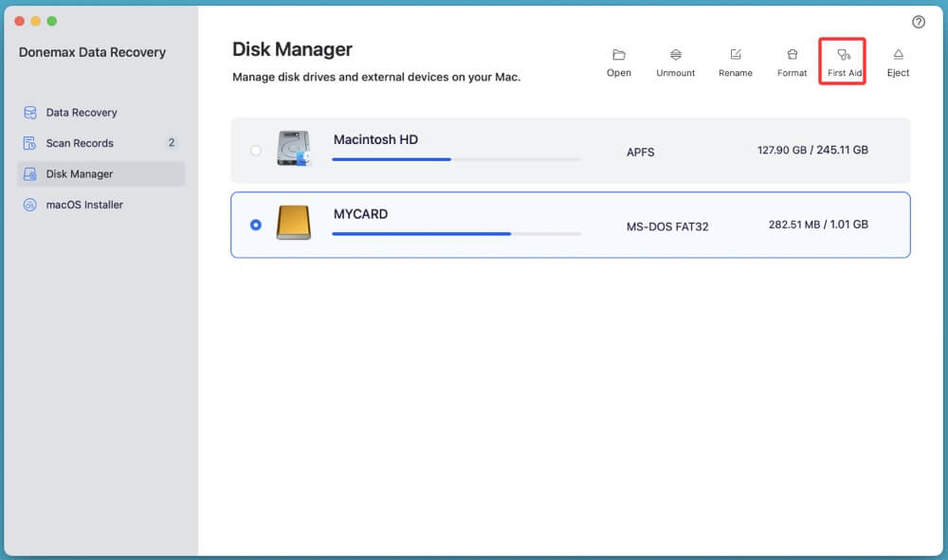Image resolution: width=948 pixels, height=560 pixels.
Task: Click the Disk Manager sidebar entry
Action: [x=81, y=173]
